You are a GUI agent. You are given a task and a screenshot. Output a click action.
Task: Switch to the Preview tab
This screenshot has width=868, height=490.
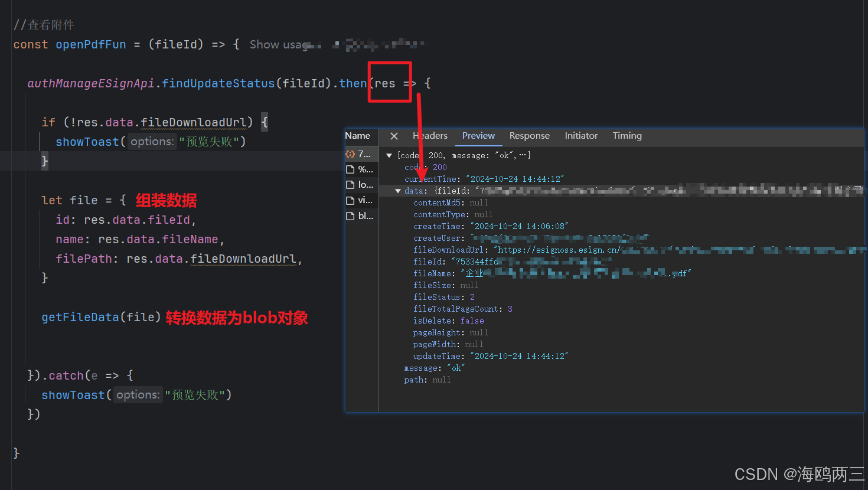point(478,136)
